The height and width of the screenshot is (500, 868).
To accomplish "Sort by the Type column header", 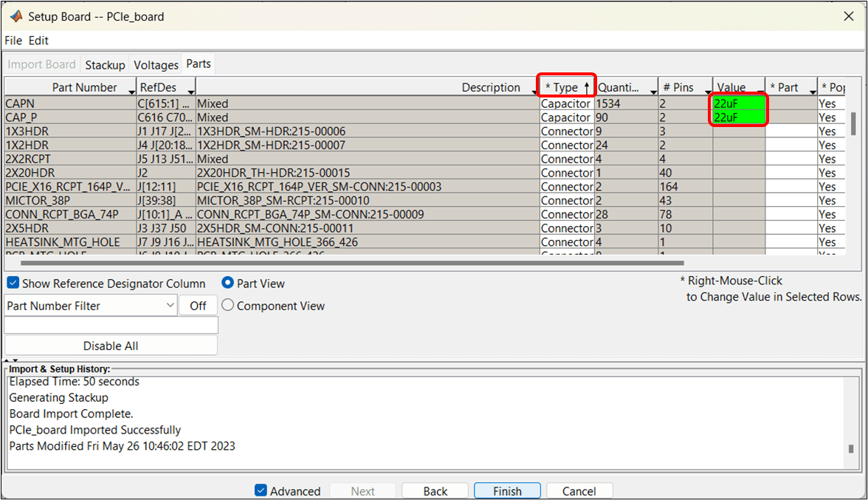I will click(x=565, y=87).
